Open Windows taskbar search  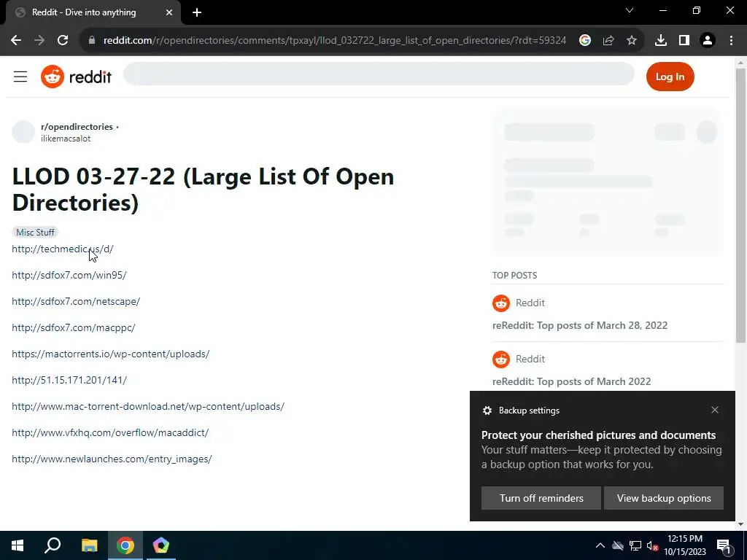click(x=53, y=545)
